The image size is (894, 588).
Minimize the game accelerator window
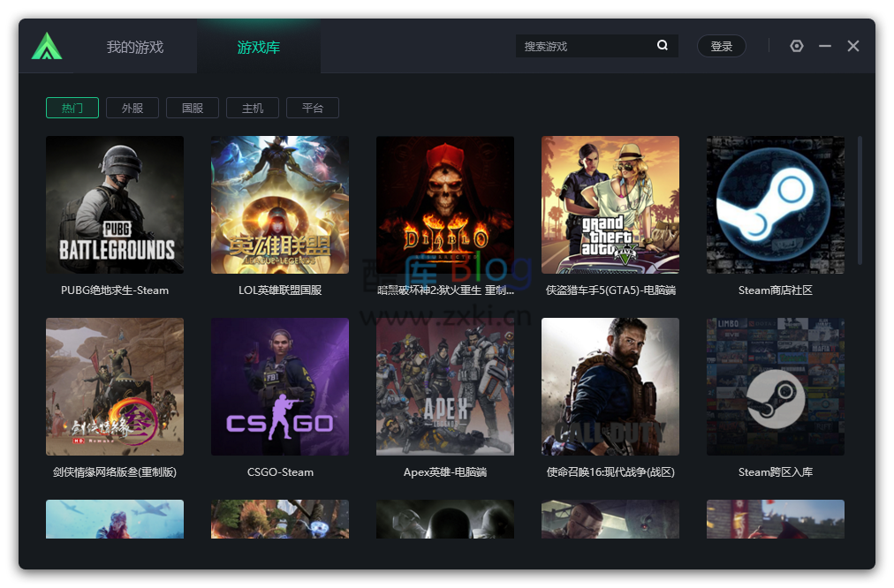[x=825, y=46]
